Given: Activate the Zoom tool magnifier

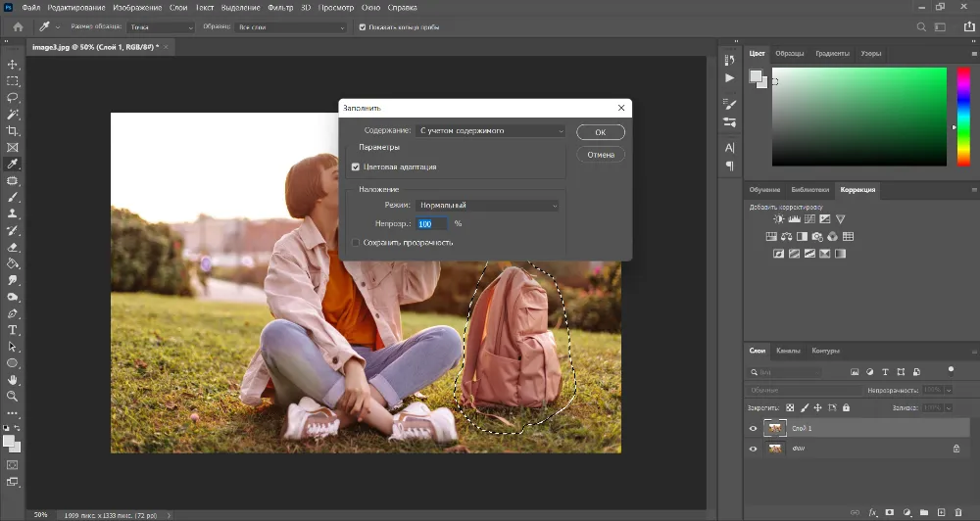Looking at the screenshot, I should (x=13, y=396).
